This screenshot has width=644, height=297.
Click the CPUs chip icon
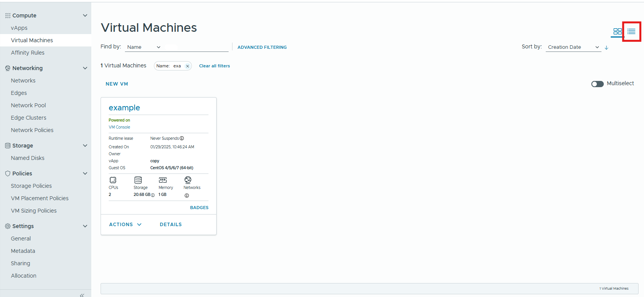(113, 180)
